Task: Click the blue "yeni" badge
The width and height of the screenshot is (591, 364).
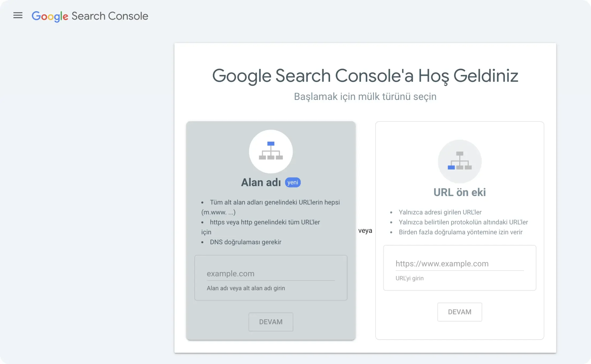Action: (293, 182)
